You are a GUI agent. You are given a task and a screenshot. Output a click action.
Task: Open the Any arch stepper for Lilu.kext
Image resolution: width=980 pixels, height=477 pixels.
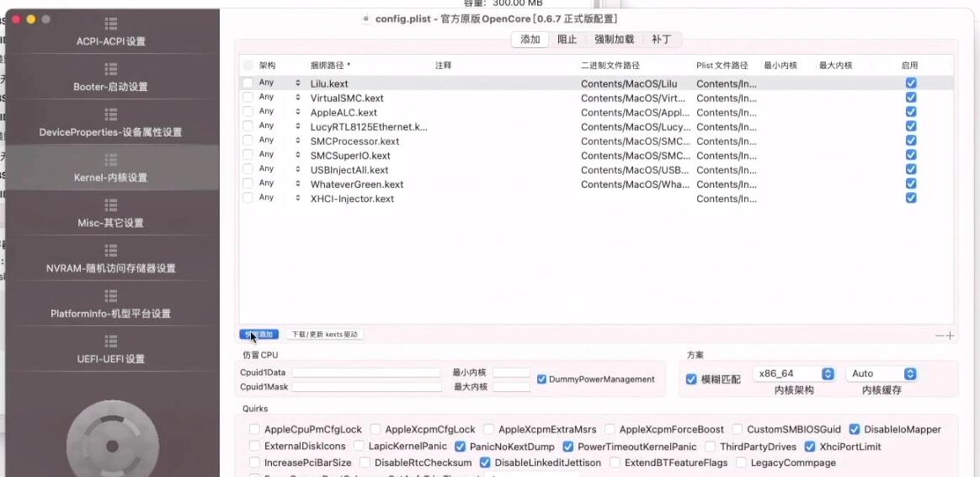tap(297, 83)
